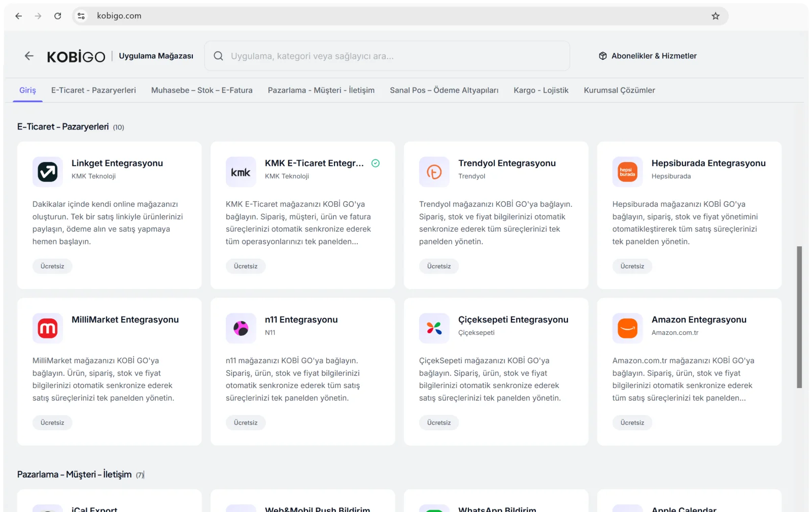The height and width of the screenshot is (512, 812).
Task: Click the page vertical scrollbar thumb
Action: 799,317
